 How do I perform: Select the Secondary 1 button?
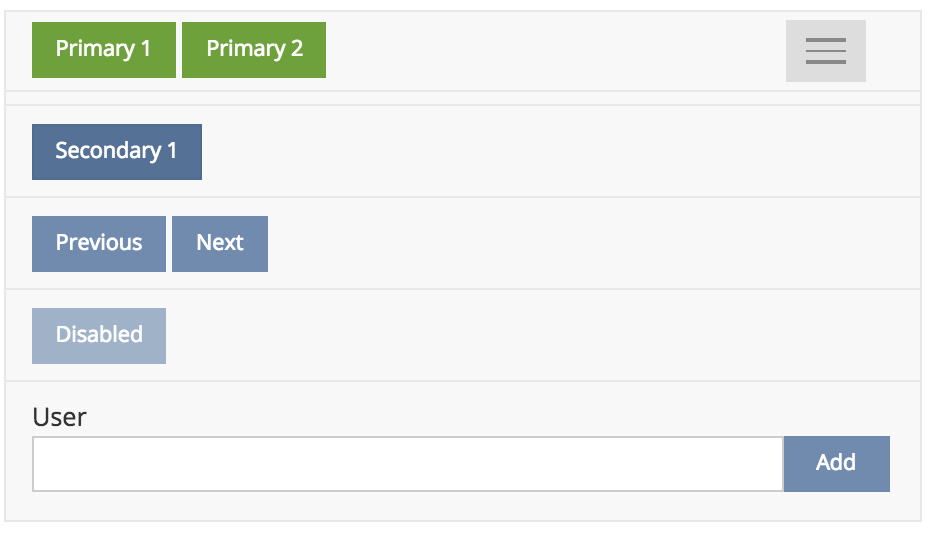(x=117, y=152)
